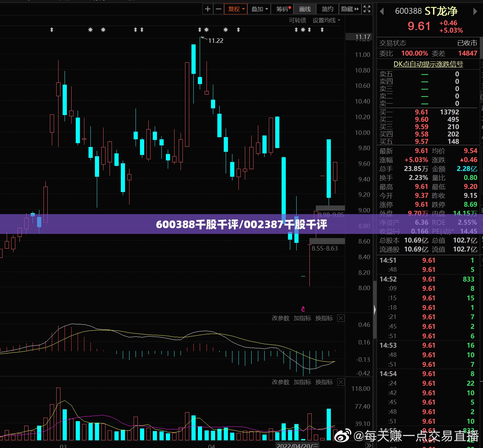Go to previous stock with left arrow
This screenshot has width=483, height=448.
click(x=382, y=12)
